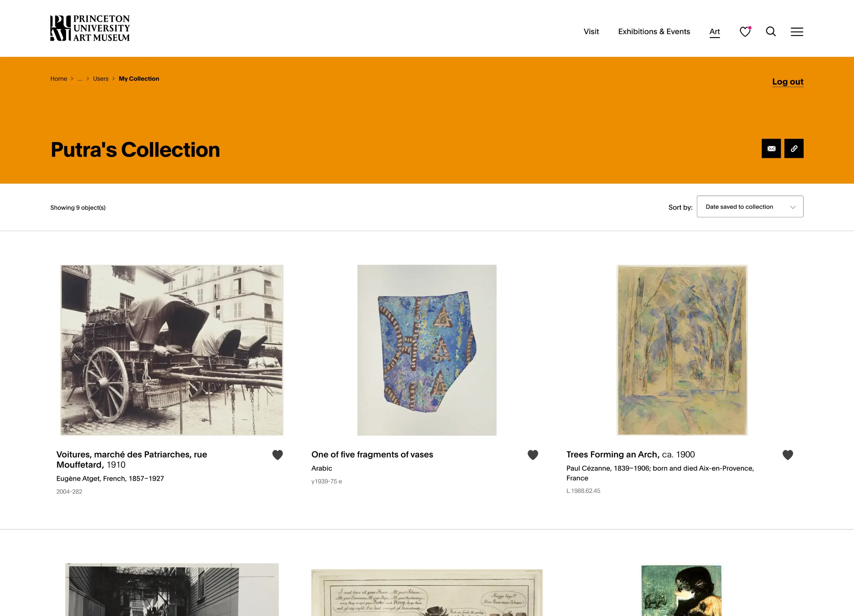Open the favorites heart icon in header
Screen dimensions: 854x616
[x=745, y=32]
